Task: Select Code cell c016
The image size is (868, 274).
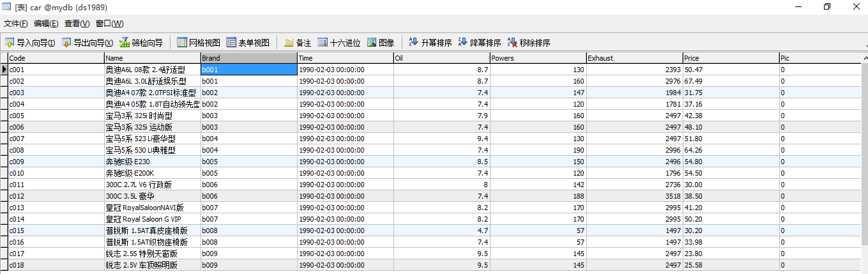Action: 56,242
